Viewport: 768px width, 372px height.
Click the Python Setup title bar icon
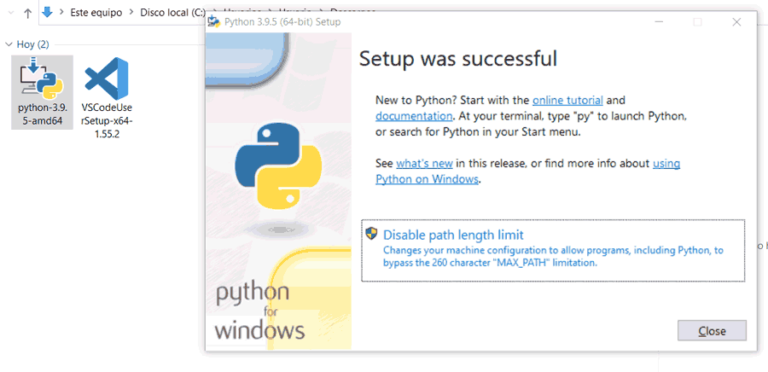tap(214, 22)
